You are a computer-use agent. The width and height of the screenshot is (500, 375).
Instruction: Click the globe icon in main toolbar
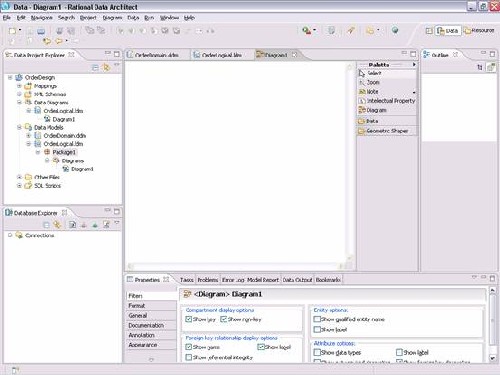[x=395, y=31]
